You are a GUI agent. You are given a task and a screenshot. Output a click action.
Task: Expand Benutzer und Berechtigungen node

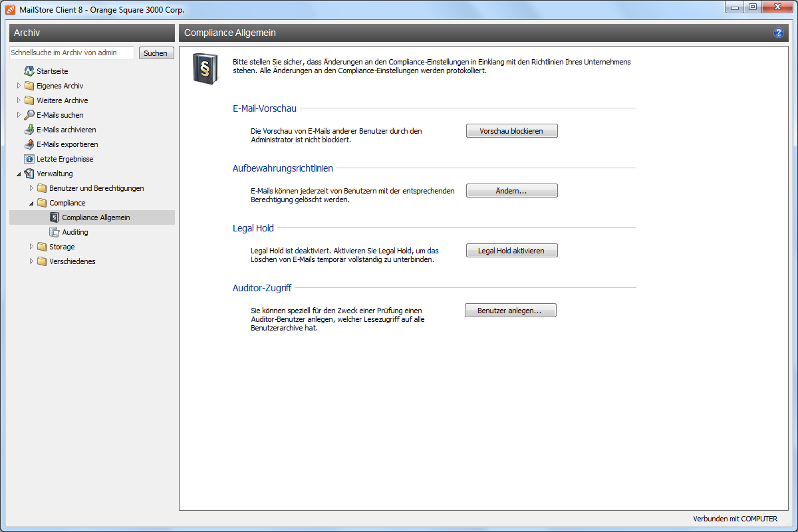[x=31, y=188]
